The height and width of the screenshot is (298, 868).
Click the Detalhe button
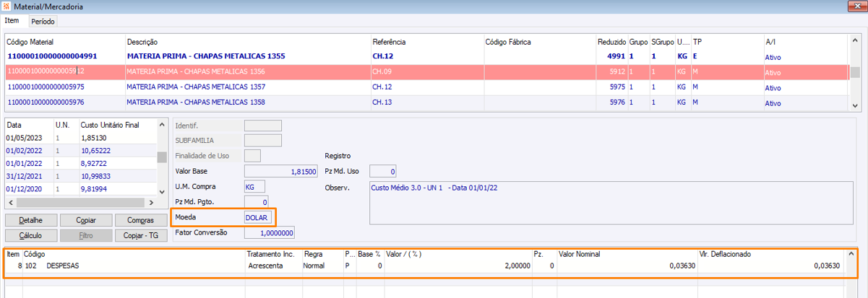click(30, 220)
